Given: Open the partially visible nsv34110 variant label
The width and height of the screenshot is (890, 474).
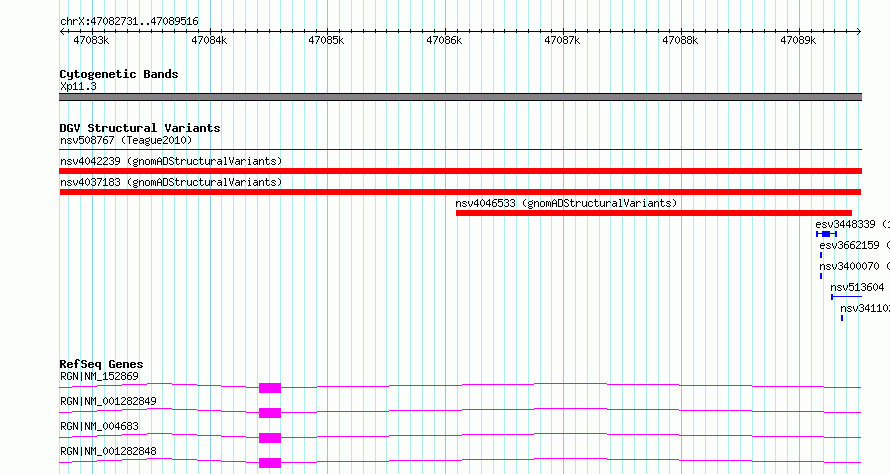Looking at the screenshot, I should click(x=865, y=308).
